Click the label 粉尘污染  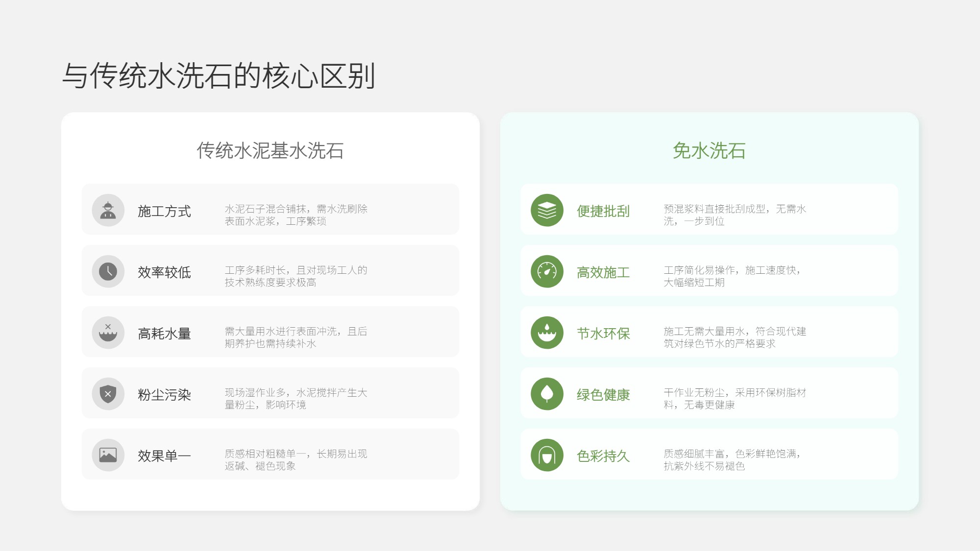(x=164, y=395)
